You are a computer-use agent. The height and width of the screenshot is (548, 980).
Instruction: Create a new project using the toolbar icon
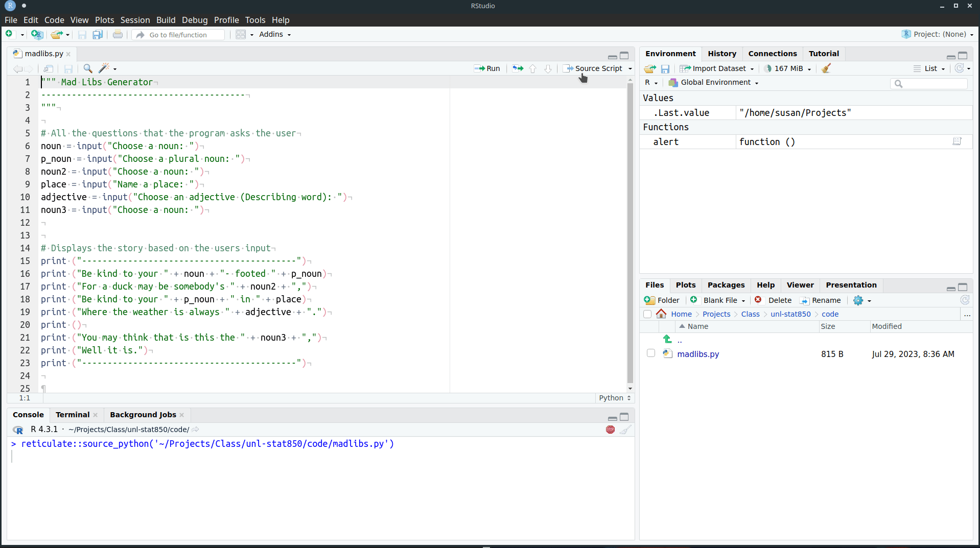[x=37, y=34]
